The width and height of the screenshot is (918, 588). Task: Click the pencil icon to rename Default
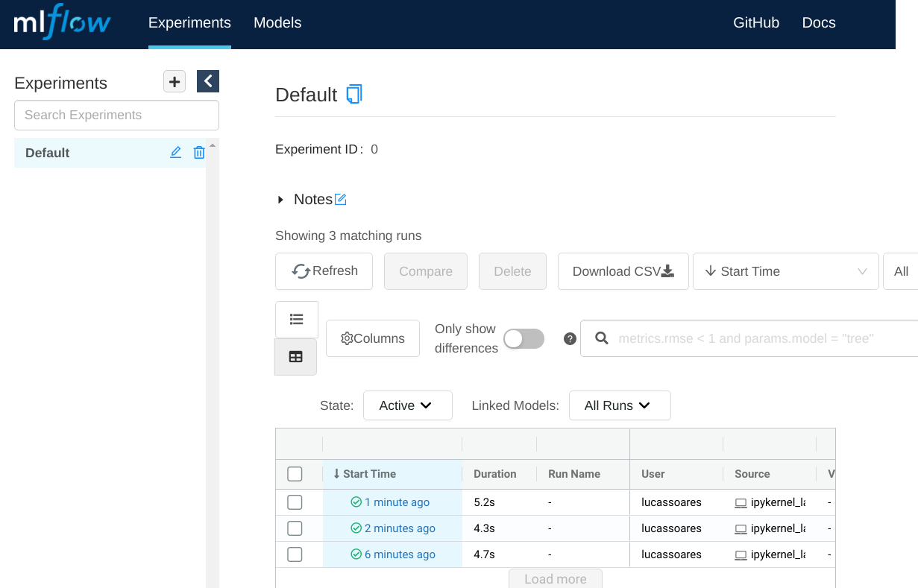click(x=176, y=153)
